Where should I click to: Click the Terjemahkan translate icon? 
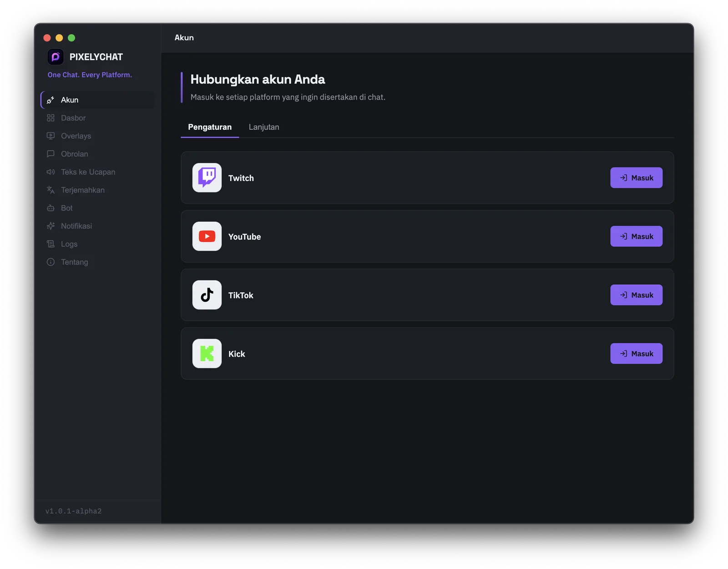point(51,190)
